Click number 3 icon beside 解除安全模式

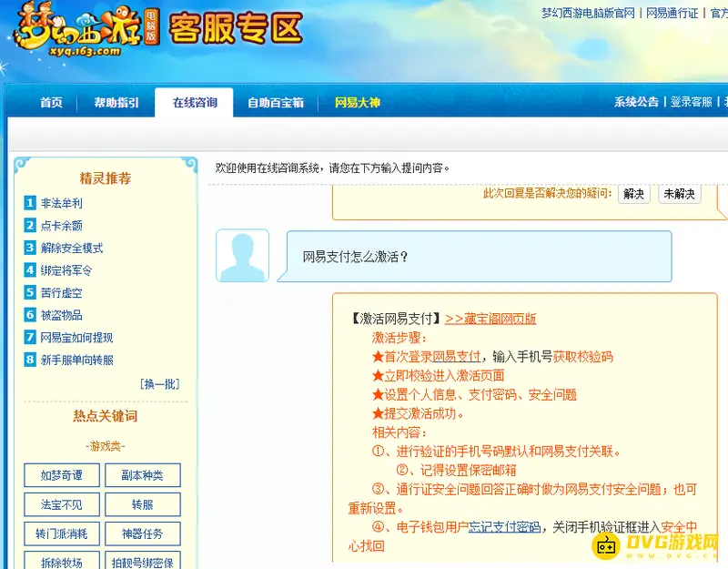(30, 248)
